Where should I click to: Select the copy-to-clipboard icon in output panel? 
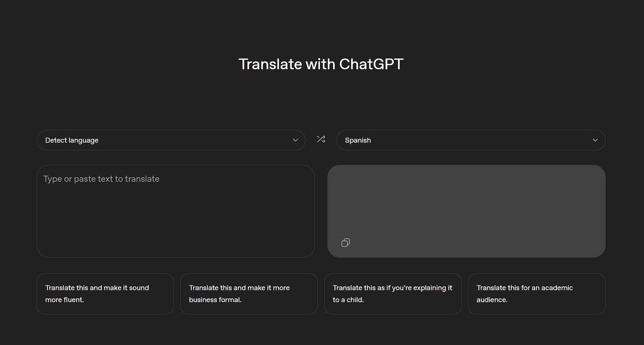tap(346, 242)
